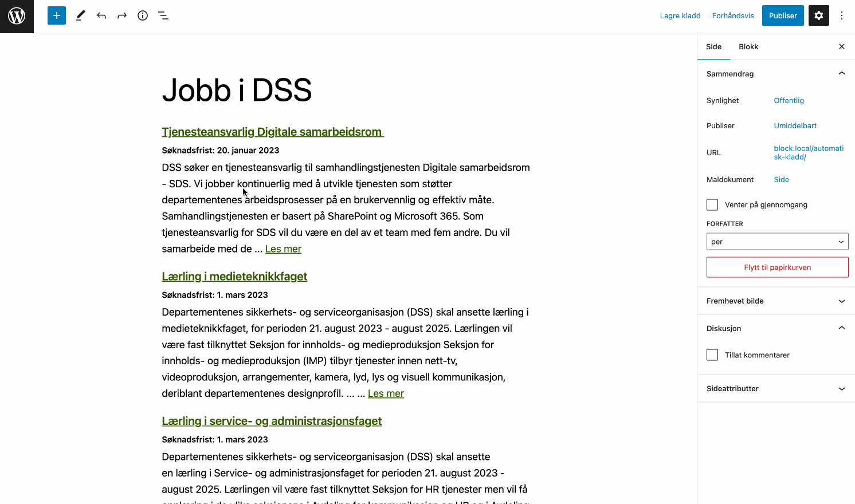Click text Søknadsfrist: 20. januar 2023

221,150
